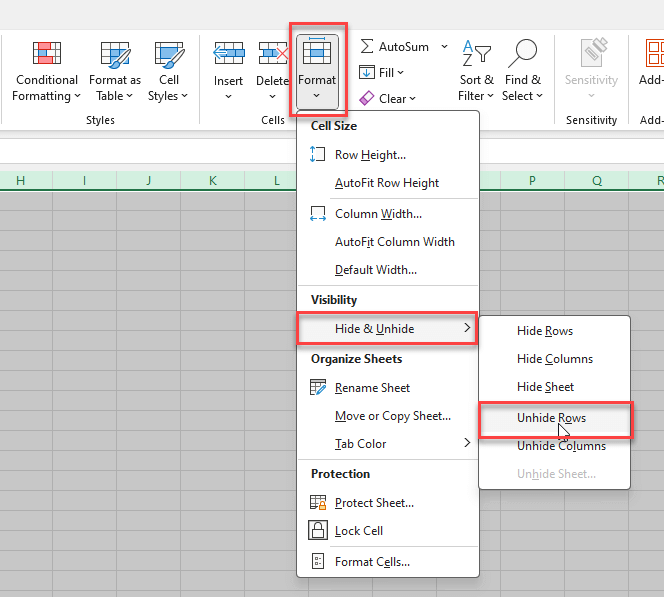Select Unhide Columns in submenu
This screenshot has height=597, width=664.
[555, 446]
